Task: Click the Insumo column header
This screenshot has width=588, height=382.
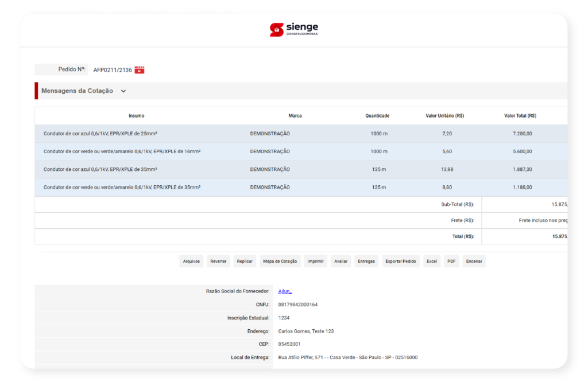Action: click(x=137, y=116)
